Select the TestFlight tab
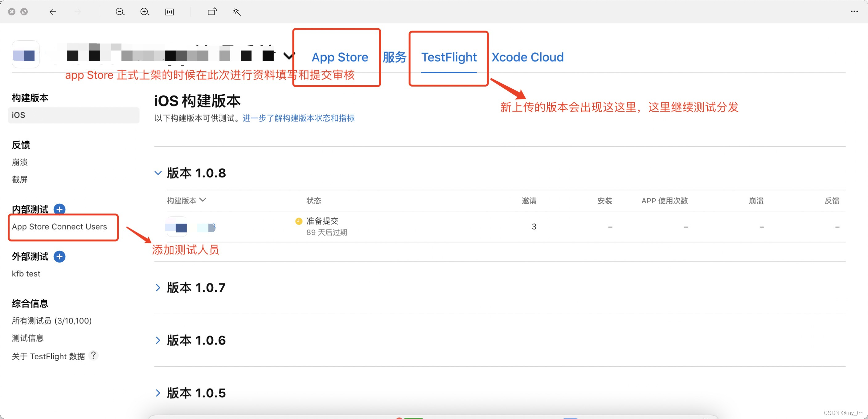Screen dimensions: 868x419 (x=449, y=57)
